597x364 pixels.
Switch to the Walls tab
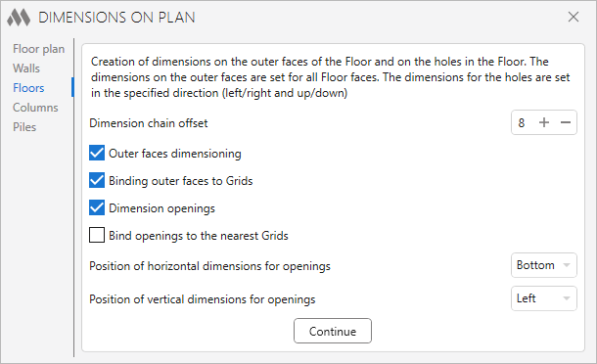click(x=26, y=68)
